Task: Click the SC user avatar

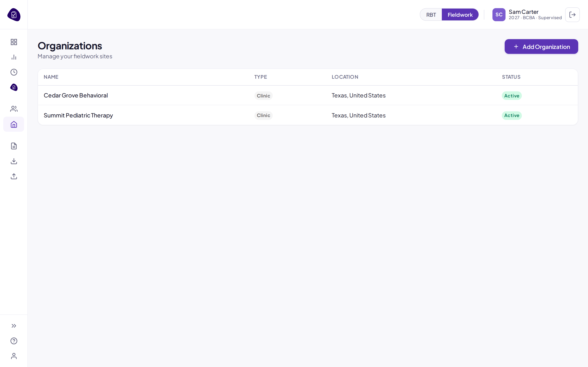Action: (499, 15)
